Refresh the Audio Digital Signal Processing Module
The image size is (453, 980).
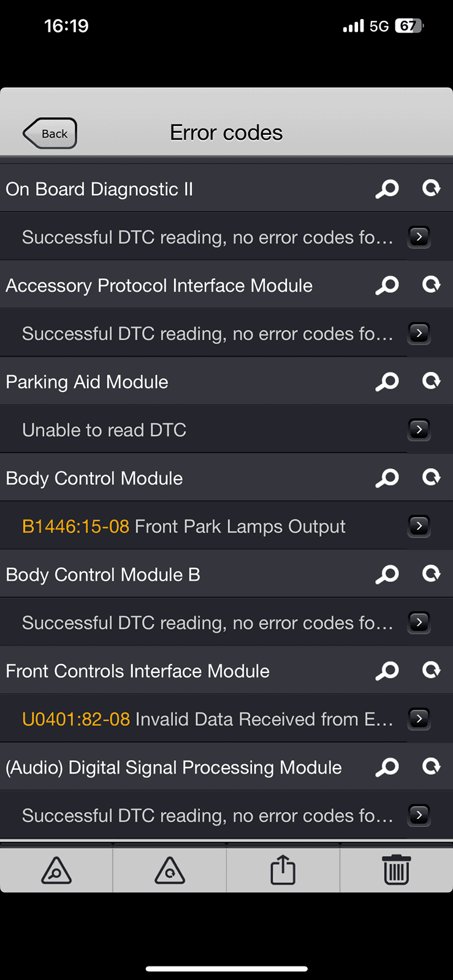(432, 766)
